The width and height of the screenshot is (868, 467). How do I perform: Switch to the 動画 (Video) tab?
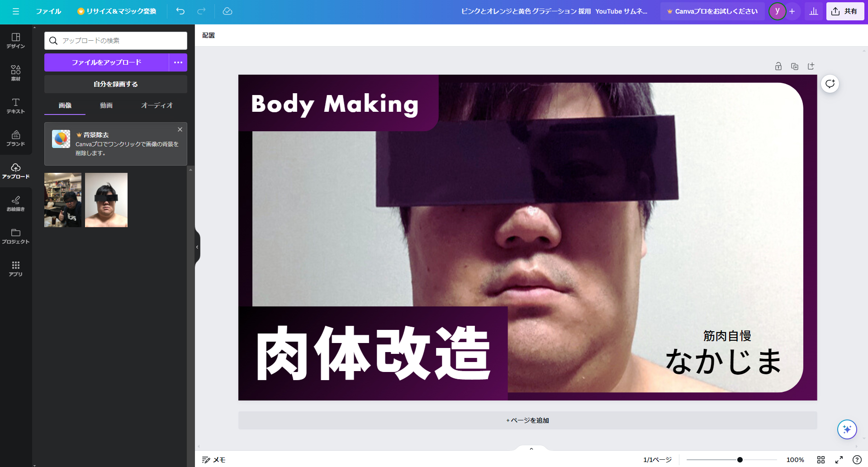click(x=106, y=105)
